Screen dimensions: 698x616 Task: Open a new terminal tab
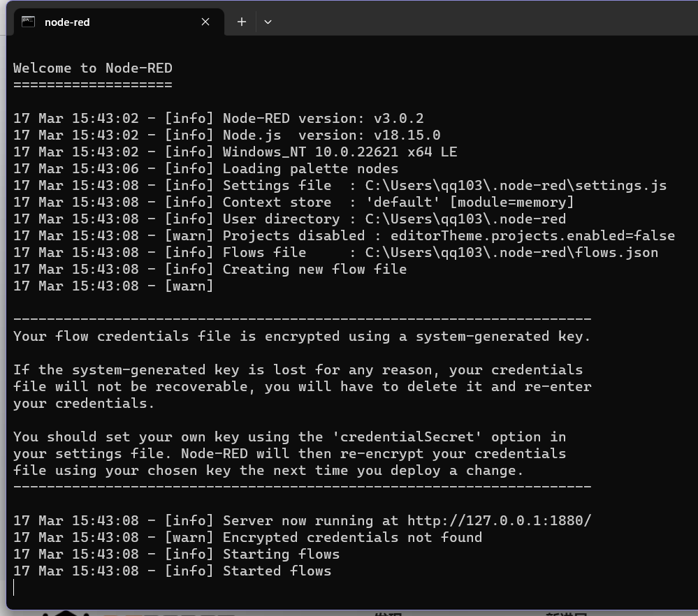[241, 22]
